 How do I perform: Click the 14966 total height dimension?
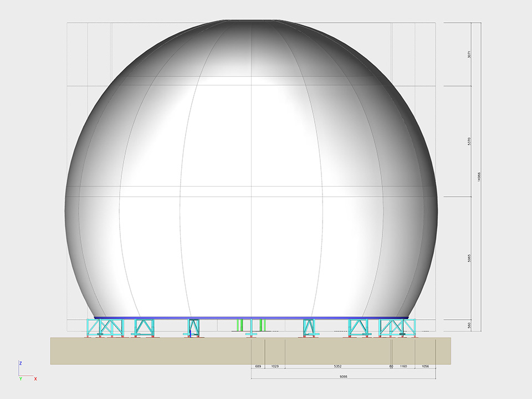[479, 177]
